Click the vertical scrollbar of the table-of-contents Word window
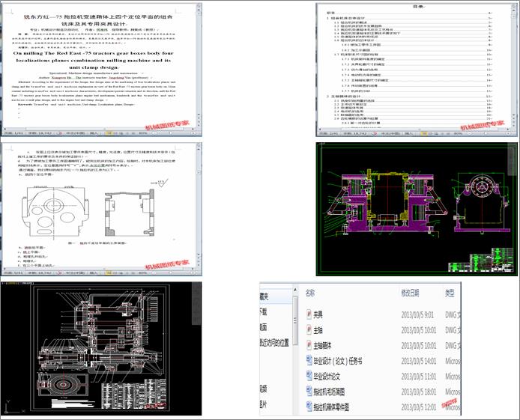The image size is (520, 420). (514, 66)
